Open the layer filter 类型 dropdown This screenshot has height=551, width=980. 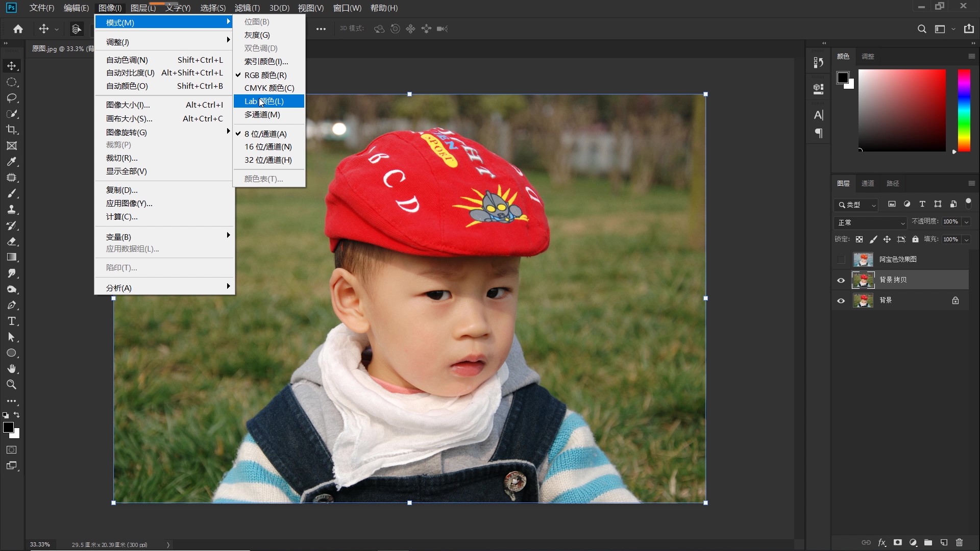click(x=856, y=205)
